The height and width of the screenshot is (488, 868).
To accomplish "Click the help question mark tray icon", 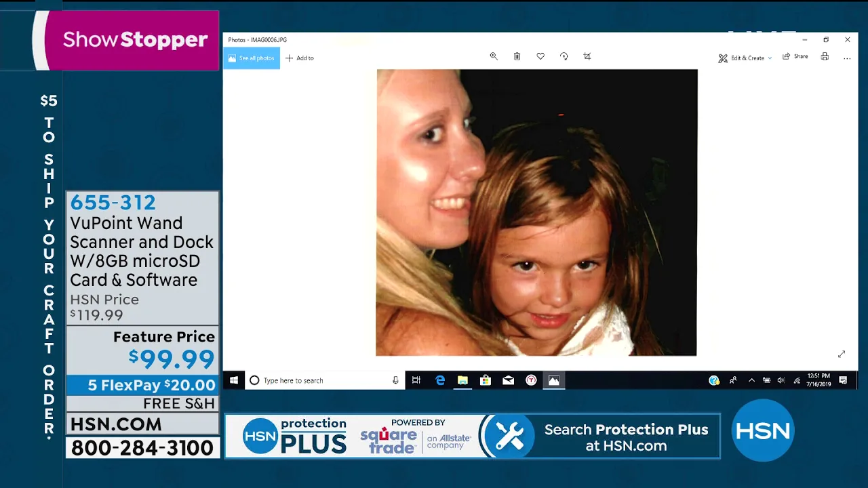I will coord(714,380).
